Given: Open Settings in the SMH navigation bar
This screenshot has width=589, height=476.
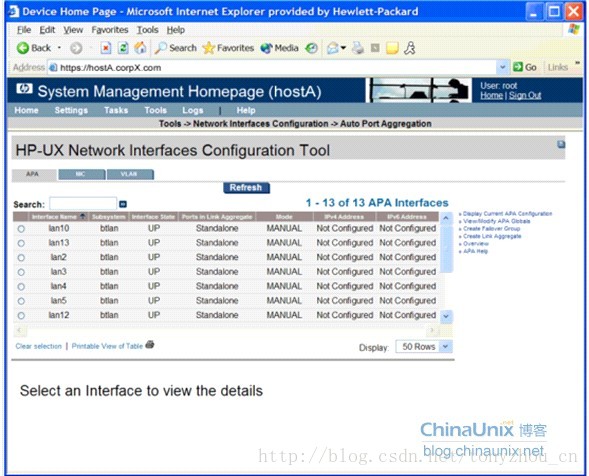Looking at the screenshot, I should point(71,110).
